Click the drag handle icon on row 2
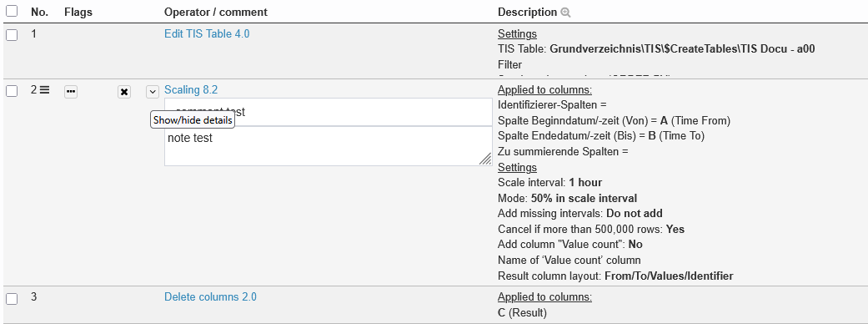The image size is (868, 324). click(44, 89)
